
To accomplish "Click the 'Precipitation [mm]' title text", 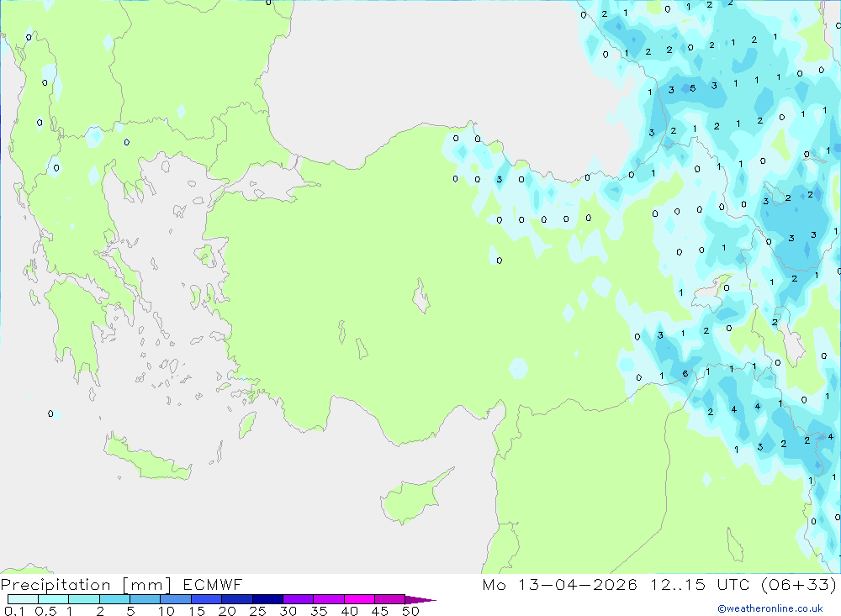I will [x=86, y=584].
